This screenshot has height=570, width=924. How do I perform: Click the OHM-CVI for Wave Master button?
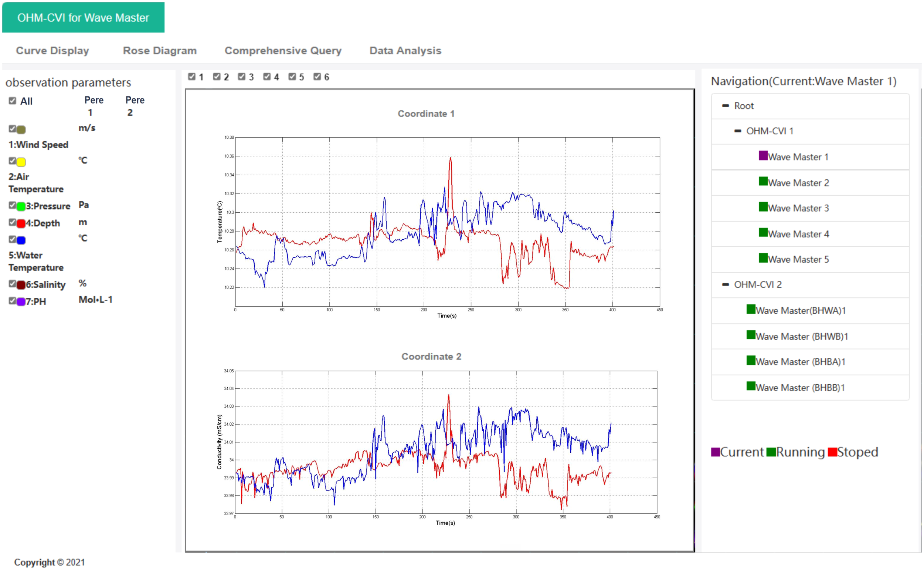(83, 17)
